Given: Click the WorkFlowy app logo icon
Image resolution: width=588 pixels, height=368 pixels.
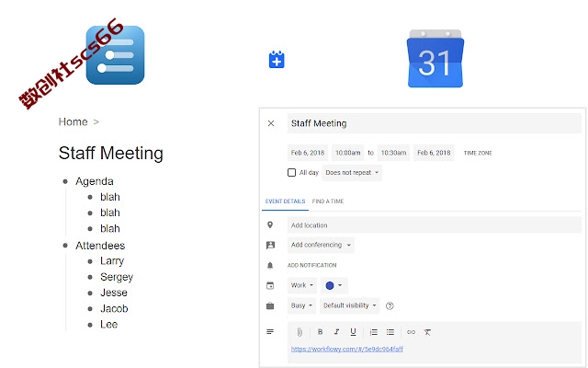Looking at the screenshot, I should (x=115, y=55).
